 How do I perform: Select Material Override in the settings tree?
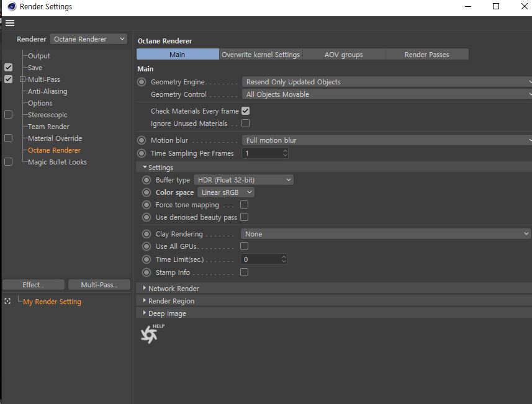coord(55,138)
